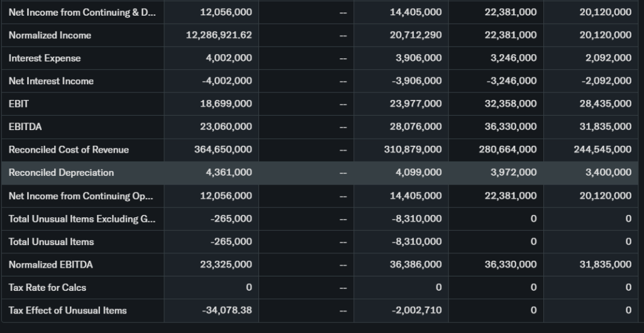Image resolution: width=644 pixels, height=333 pixels.
Task: Select the Interest Expense row label
Action: [45, 58]
